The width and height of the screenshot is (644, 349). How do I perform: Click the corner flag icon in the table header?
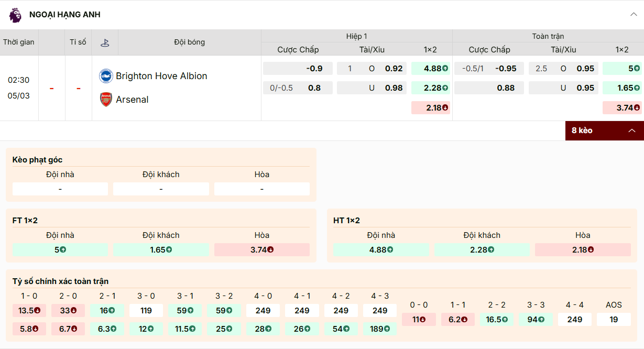[105, 42]
